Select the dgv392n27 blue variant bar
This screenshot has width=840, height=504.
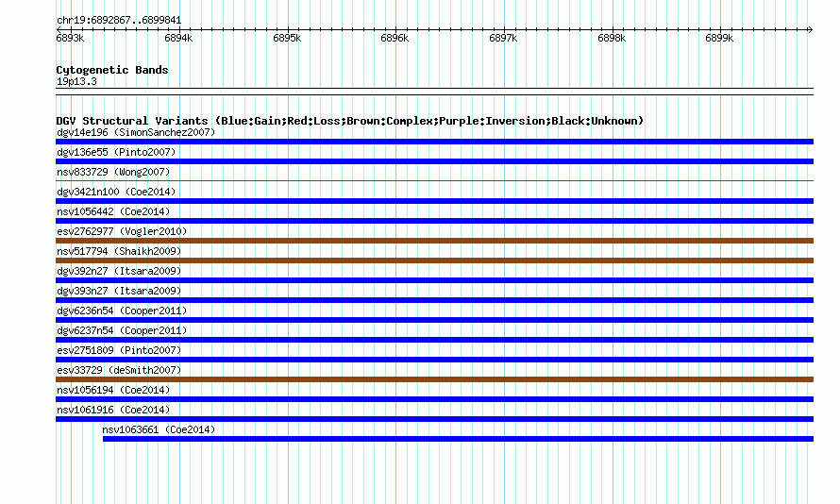coord(434,280)
